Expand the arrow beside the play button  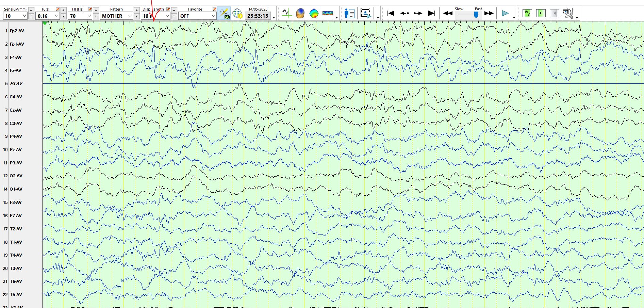[x=514, y=17]
